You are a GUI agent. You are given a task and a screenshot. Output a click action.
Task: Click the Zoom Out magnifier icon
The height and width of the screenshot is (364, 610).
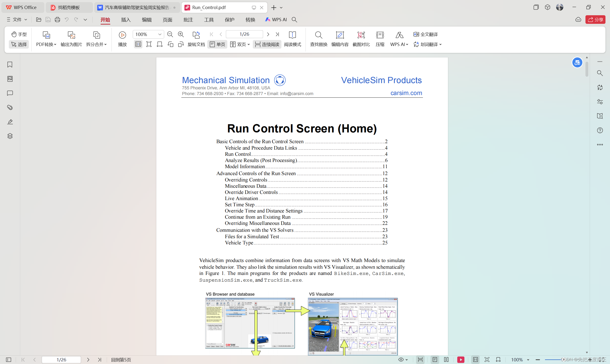tap(170, 34)
